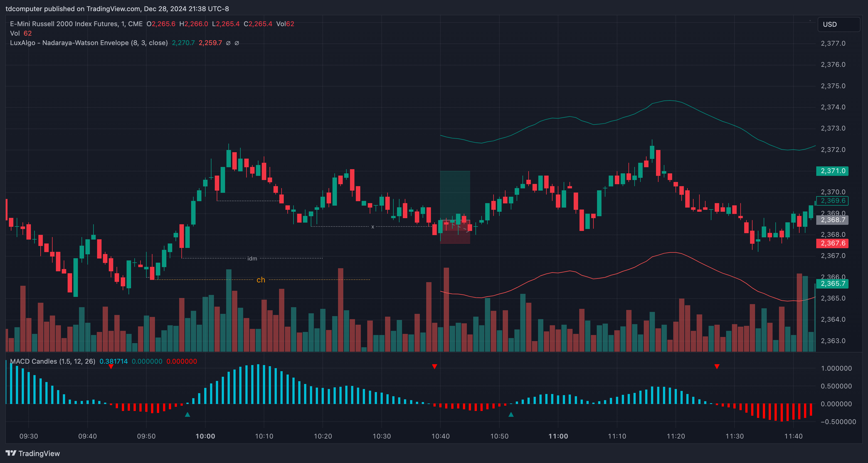
Task: Click the green 2,371.0 price label
Action: 832,171
